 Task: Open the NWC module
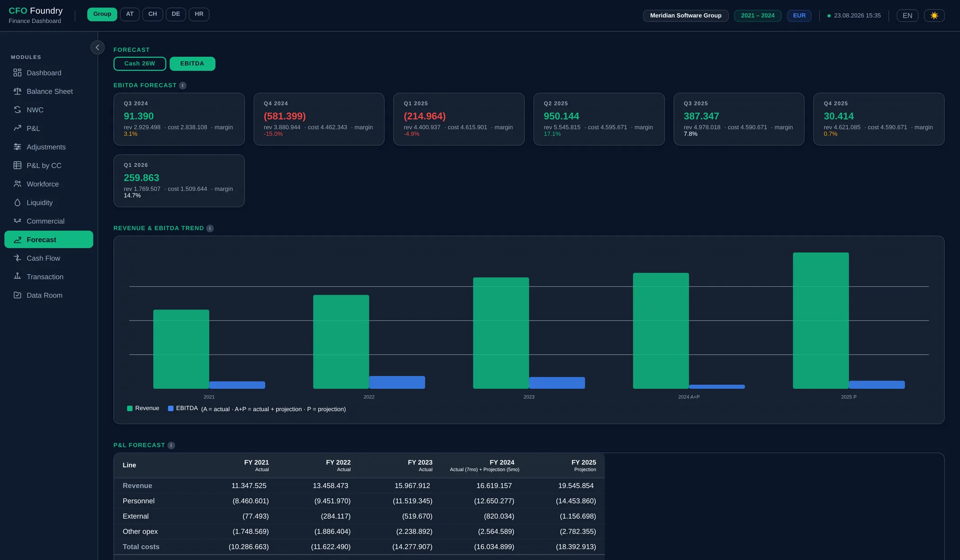click(49, 110)
